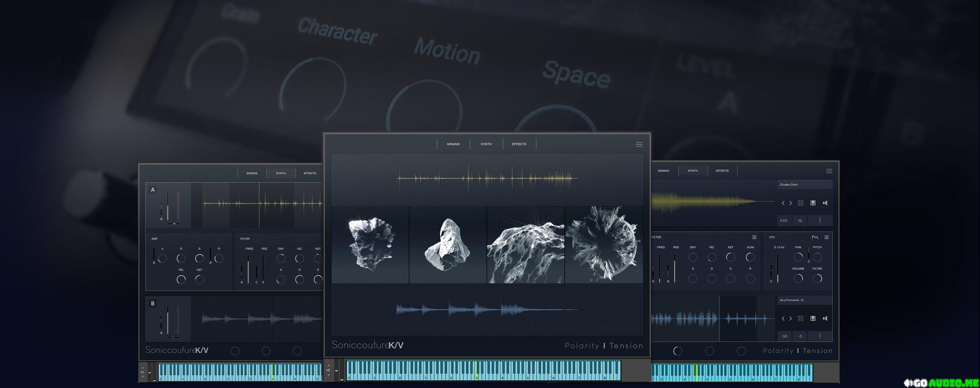Click the LFO waveform shape icon
This screenshot has height=388, width=980.
[x=815, y=237]
